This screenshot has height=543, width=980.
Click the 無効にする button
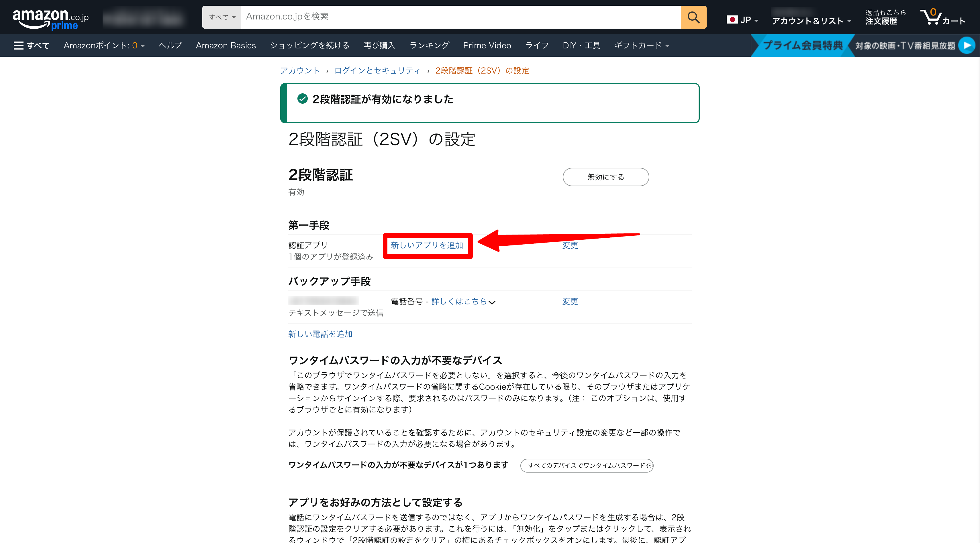pos(606,177)
